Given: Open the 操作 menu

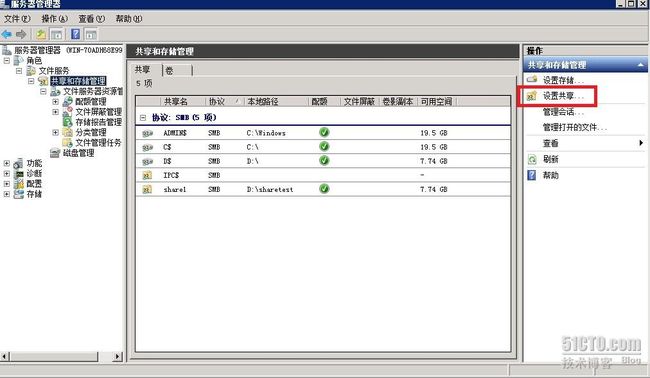Looking at the screenshot, I should (x=55, y=19).
